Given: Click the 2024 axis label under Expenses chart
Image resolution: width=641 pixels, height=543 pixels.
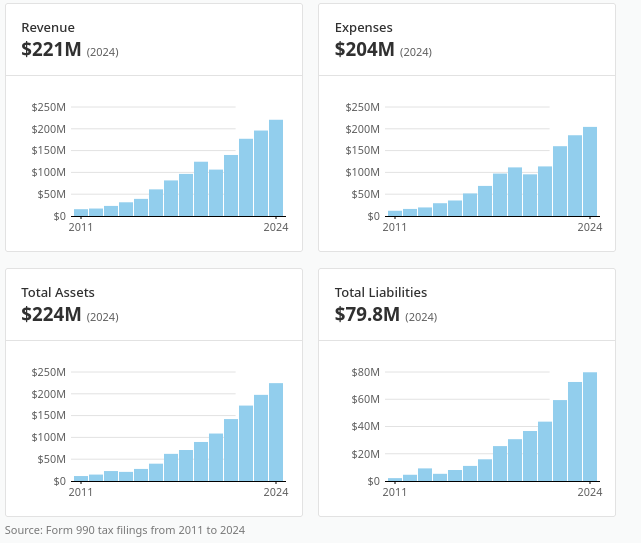Looking at the screenshot, I should point(589,227).
